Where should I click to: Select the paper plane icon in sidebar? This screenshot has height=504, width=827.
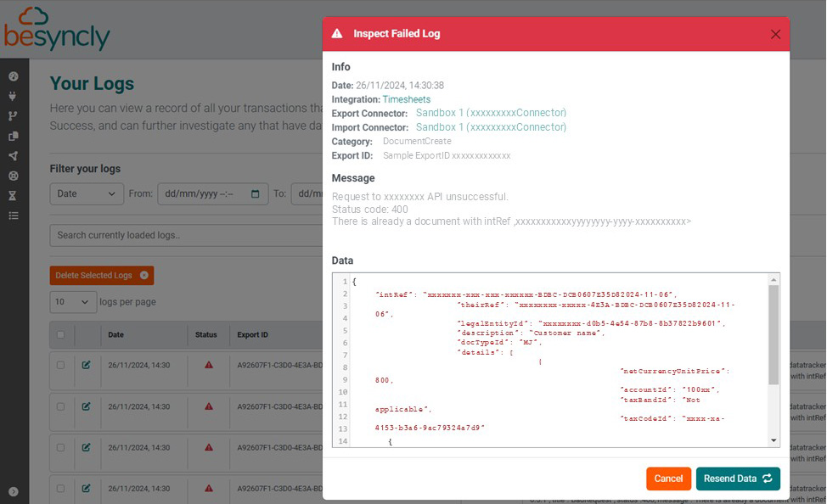14,156
